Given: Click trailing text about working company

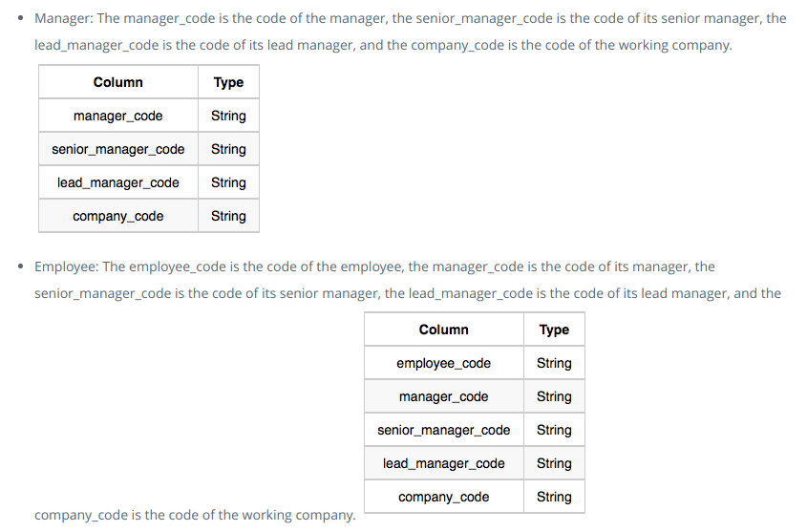Looking at the screenshot, I should click(195, 515).
